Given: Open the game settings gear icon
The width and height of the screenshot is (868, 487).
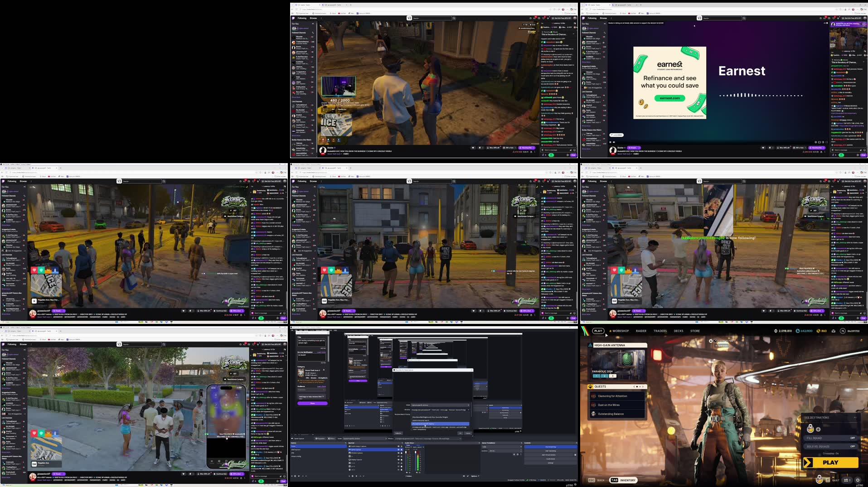Looking at the screenshot, I should (x=858, y=480).
